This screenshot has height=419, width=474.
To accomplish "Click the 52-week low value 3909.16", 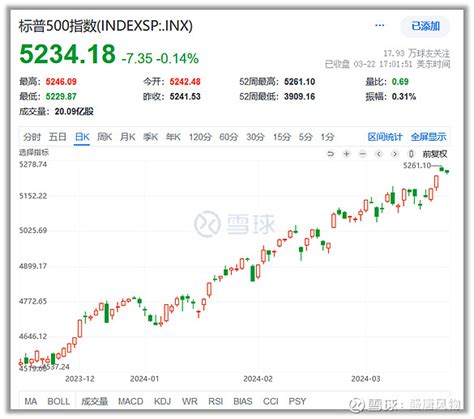I will (x=299, y=97).
